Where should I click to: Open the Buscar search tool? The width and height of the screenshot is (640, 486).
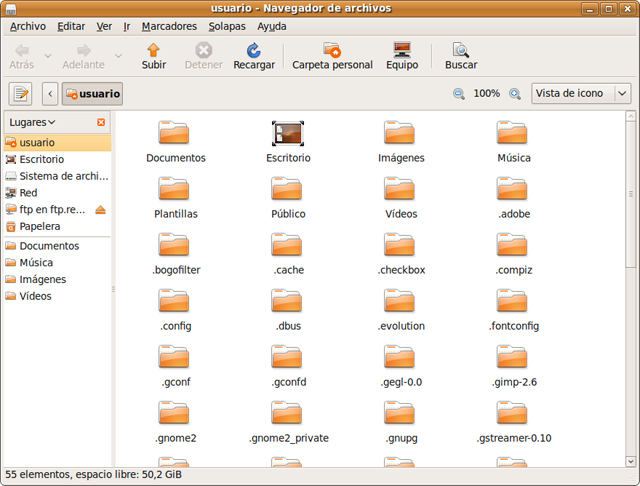click(x=460, y=50)
